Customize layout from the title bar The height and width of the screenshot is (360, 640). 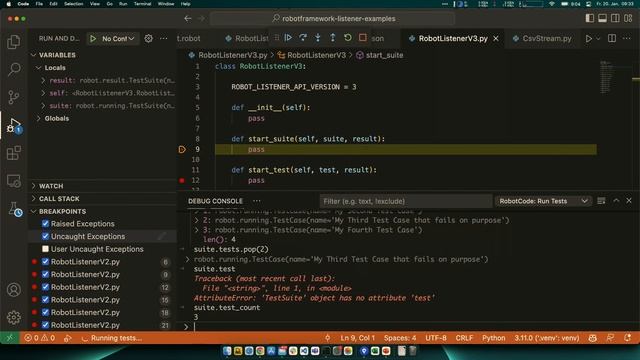(628, 18)
